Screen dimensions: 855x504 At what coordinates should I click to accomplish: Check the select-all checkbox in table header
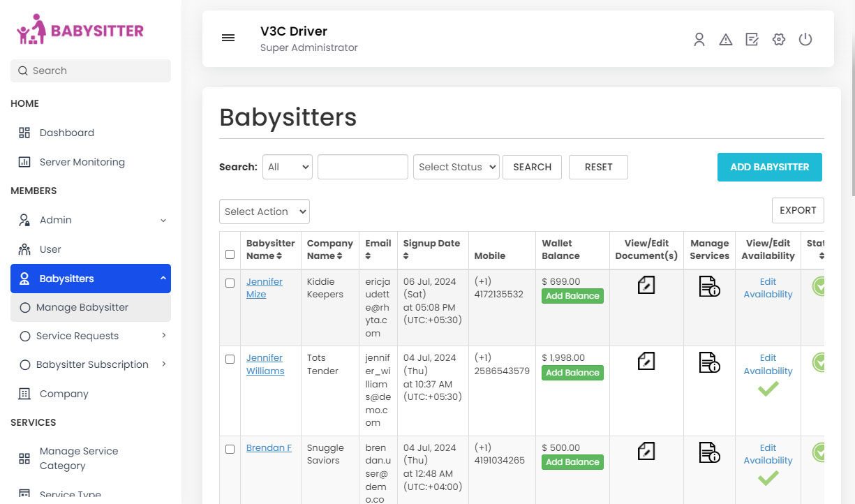click(230, 254)
